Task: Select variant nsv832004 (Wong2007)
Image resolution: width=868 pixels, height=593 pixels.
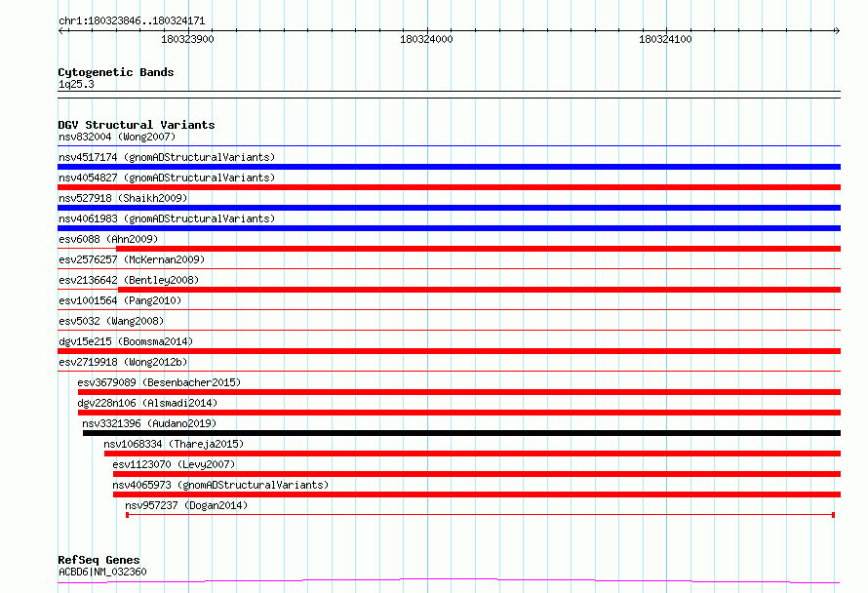Action: click(x=117, y=137)
